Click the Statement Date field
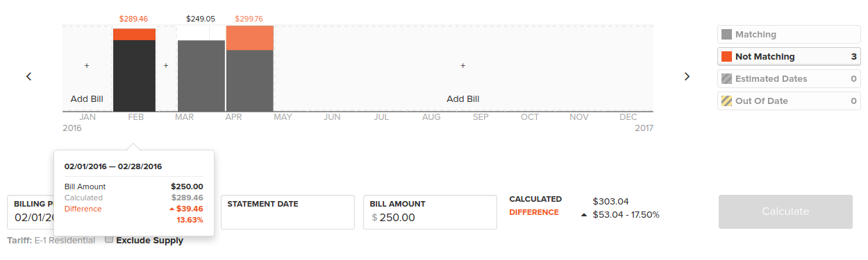868x260 pixels. coord(287,212)
